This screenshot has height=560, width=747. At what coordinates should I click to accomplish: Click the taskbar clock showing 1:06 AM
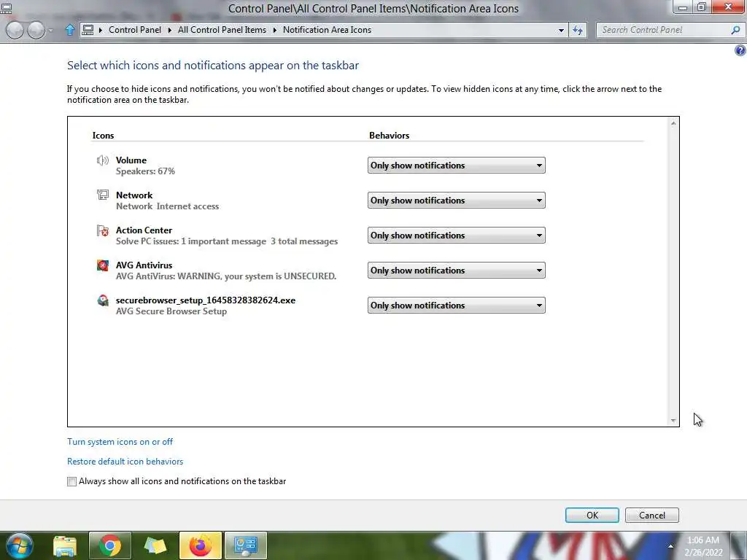703,545
